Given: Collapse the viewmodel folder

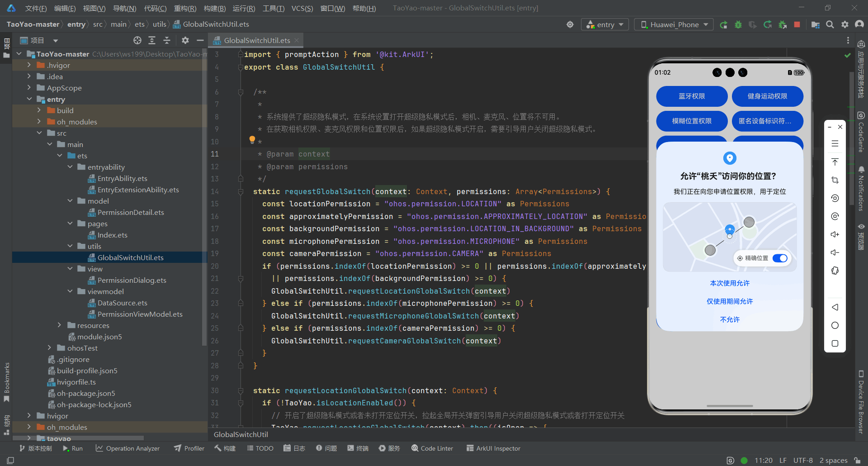Looking at the screenshot, I should [x=70, y=291].
